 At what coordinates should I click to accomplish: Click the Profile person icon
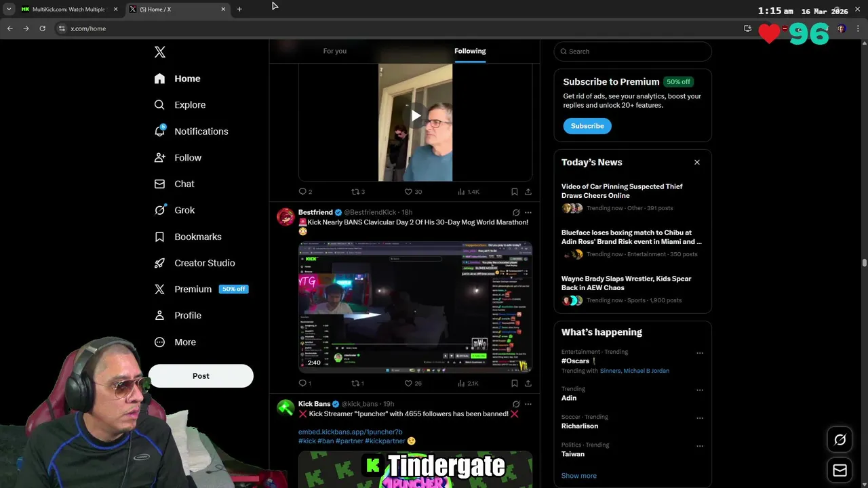pyautogui.click(x=159, y=316)
